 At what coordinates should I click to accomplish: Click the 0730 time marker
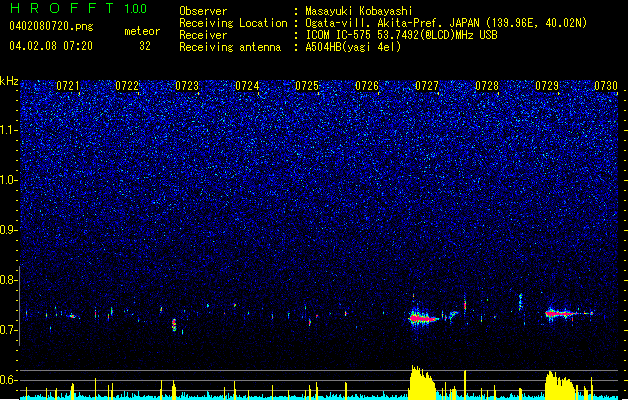click(606, 86)
